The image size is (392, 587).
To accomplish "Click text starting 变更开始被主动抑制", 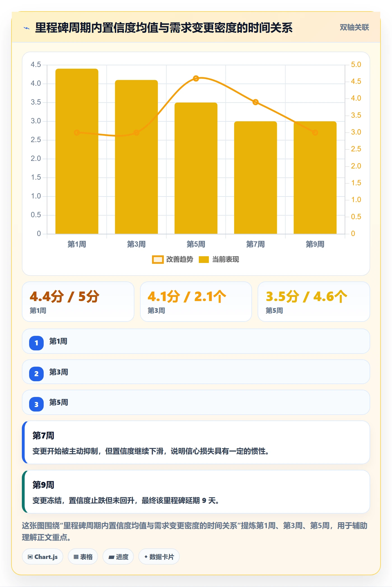I will click(x=151, y=451).
